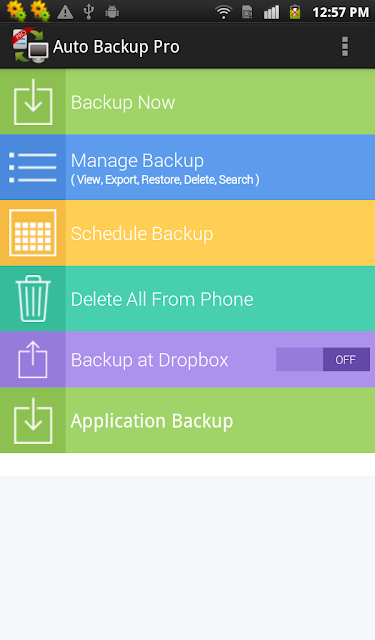Tap the battery status indicator
Viewport: 375px width, 640px height.
click(x=295, y=12)
